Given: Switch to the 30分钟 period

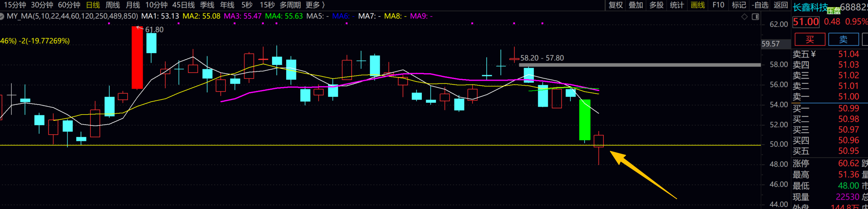Looking at the screenshot, I should tap(42, 5).
